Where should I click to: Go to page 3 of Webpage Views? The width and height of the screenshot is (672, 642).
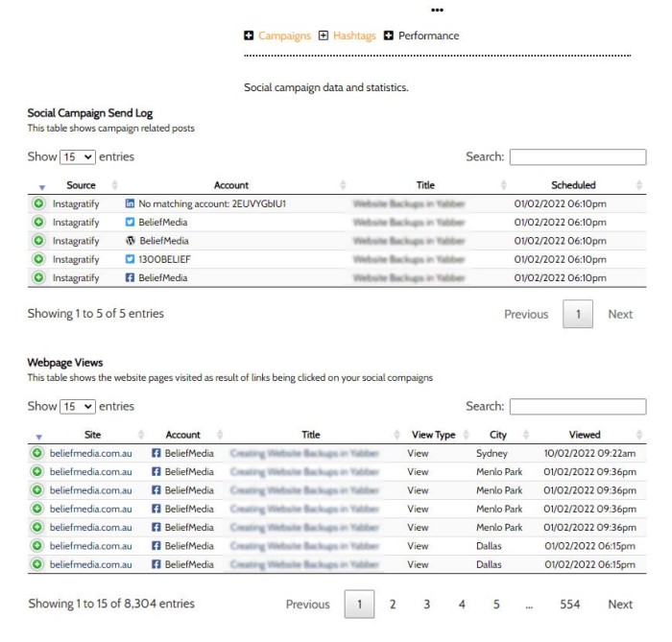[x=427, y=605]
